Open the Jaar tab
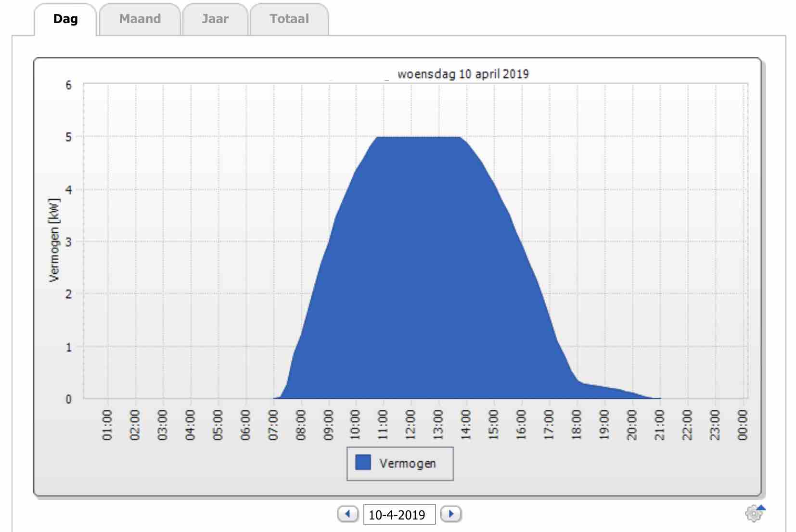This screenshot has width=796, height=532. [215, 19]
